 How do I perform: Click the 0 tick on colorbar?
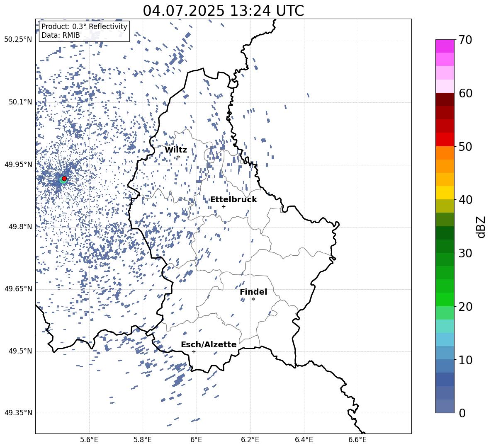[x=462, y=413]
